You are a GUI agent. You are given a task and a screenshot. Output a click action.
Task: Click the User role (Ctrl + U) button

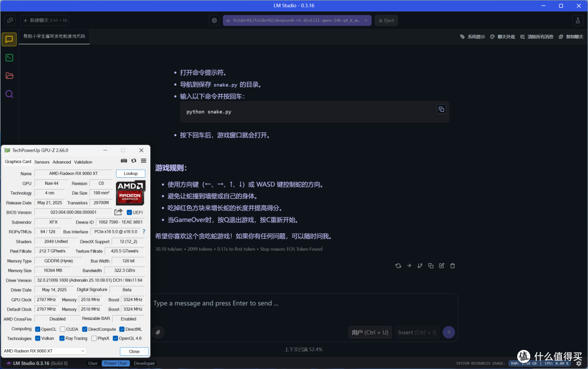coord(370,332)
